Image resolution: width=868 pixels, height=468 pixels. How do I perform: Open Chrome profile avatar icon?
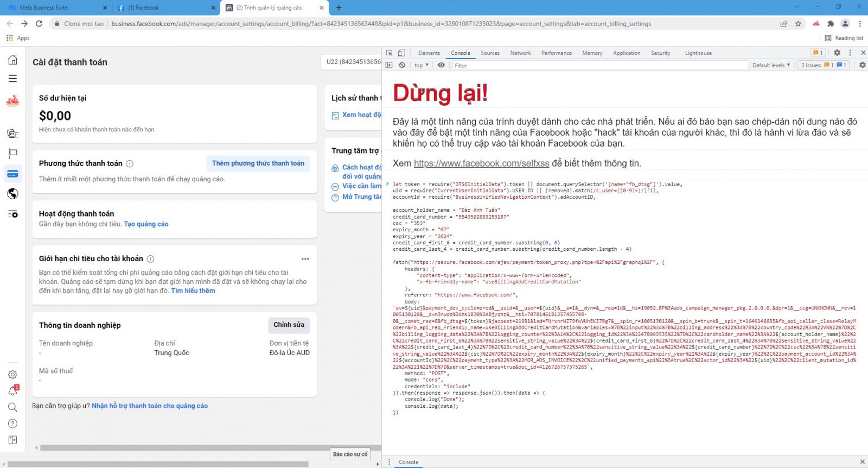coord(845,24)
